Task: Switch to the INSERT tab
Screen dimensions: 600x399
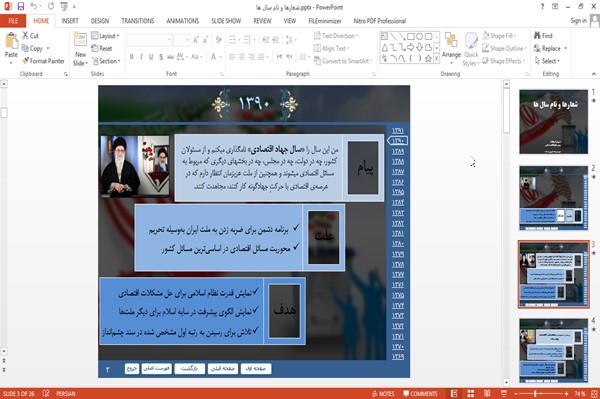Action: point(70,21)
